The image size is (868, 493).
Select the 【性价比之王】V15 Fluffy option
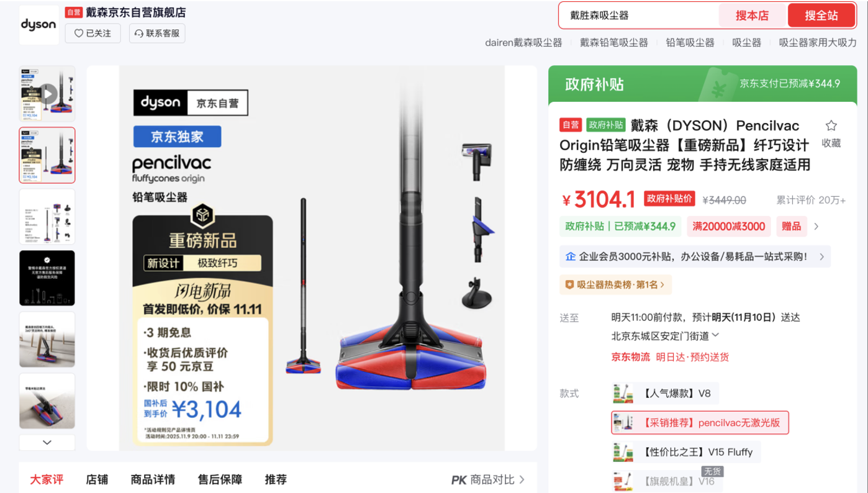(685, 452)
